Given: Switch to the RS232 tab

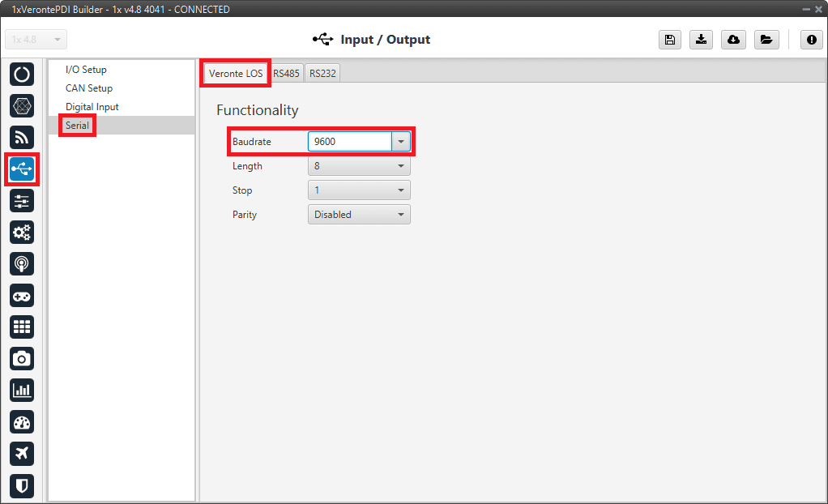Looking at the screenshot, I should 322,73.
